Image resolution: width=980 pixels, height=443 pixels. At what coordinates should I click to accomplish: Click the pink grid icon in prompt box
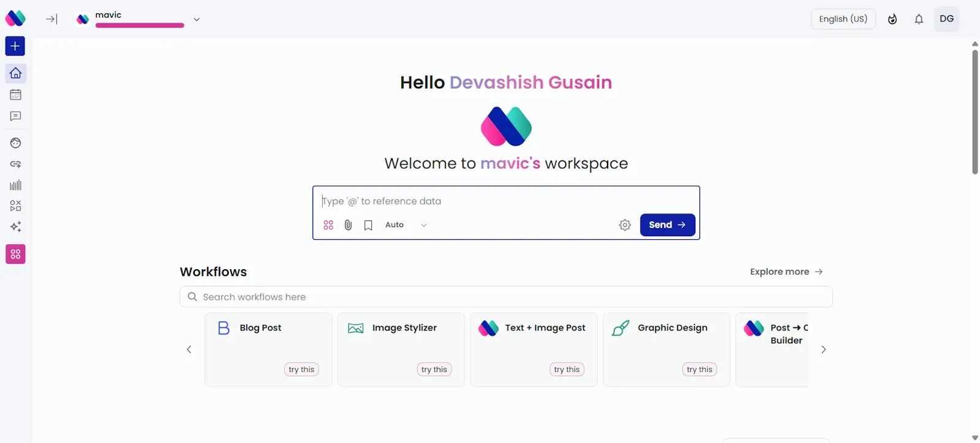point(328,225)
